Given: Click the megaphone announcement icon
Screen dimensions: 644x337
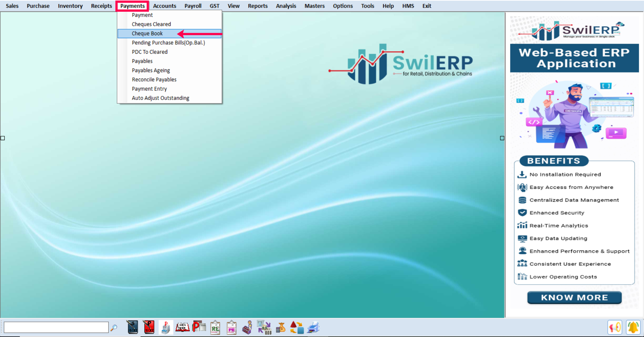Looking at the screenshot, I should [615, 327].
